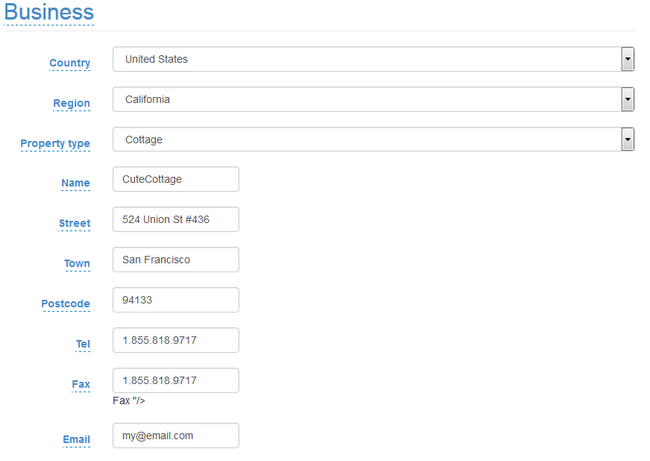Click into the Fax number input
This screenshot has width=650, height=461.
coord(175,380)
